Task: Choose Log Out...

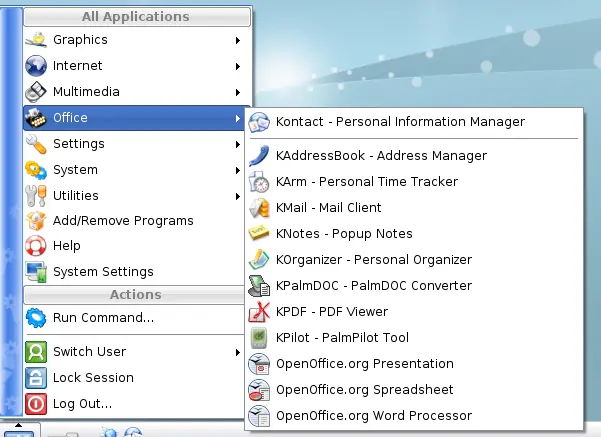Action: point(134,404)
